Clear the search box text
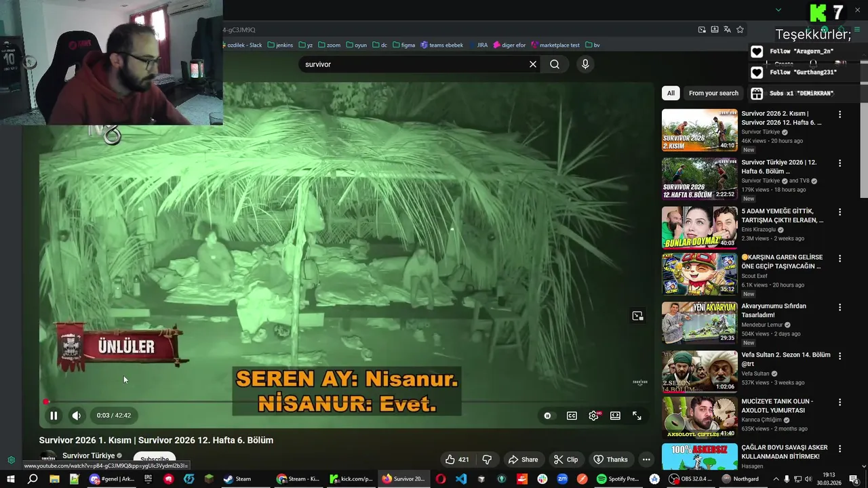This screenshot has height=488, width=868. pyautogui.click(x=533, y=64)
